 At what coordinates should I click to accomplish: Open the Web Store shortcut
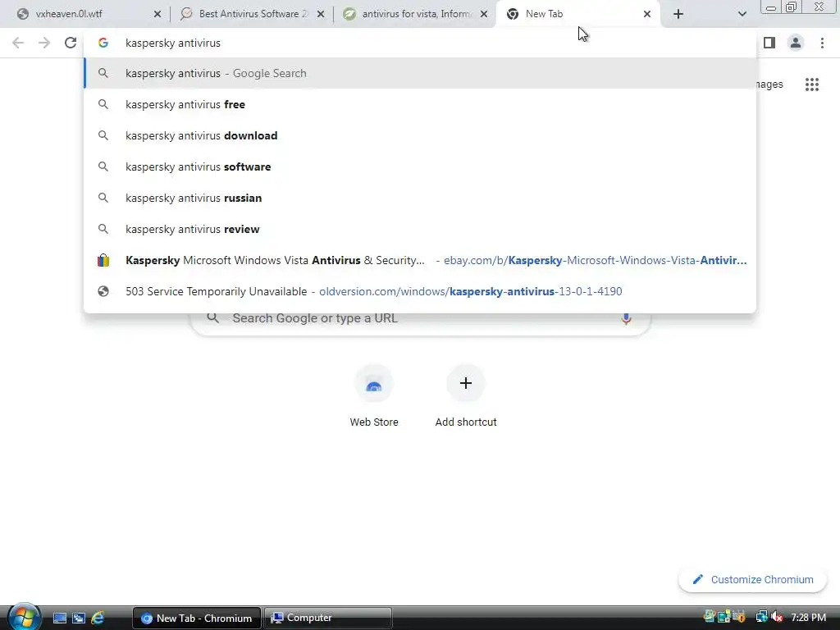[374, 396]
